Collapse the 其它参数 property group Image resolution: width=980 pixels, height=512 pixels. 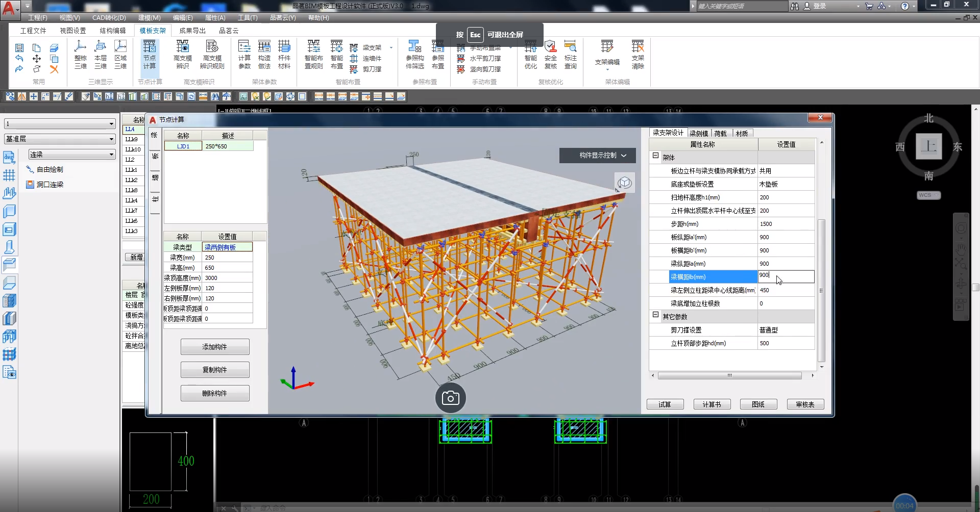[x=655, y=315]
